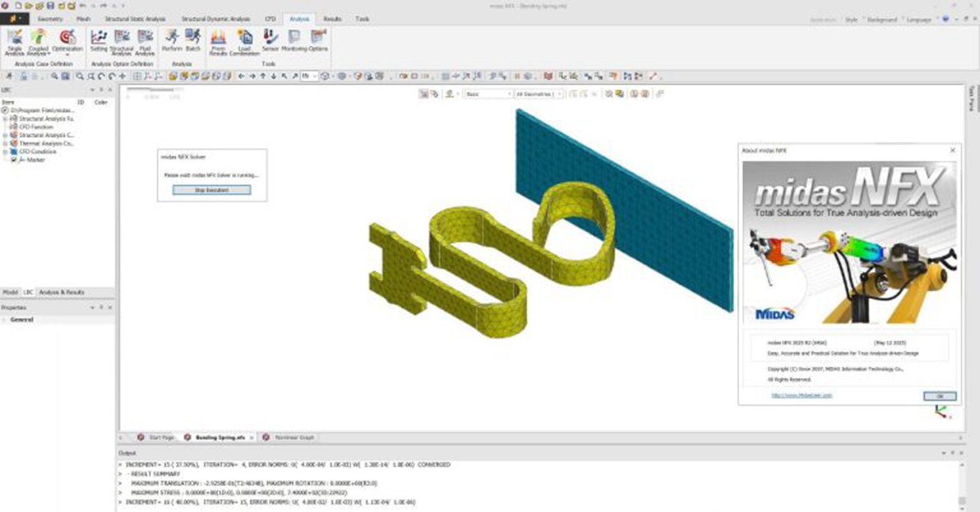Image resolution: width=980 pixels, height=512 pixels.
Task: Open the analysis Setting icon
Action: click(99, 42)
